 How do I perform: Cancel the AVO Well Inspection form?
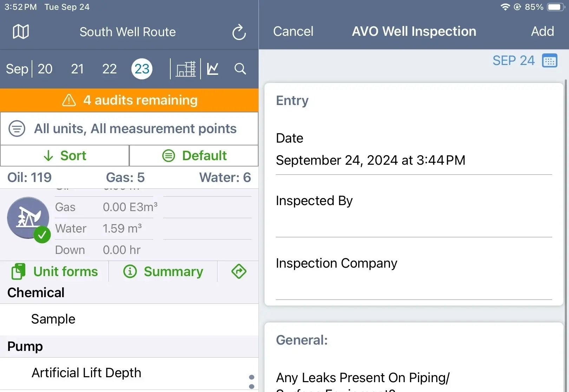click(293, 31)
